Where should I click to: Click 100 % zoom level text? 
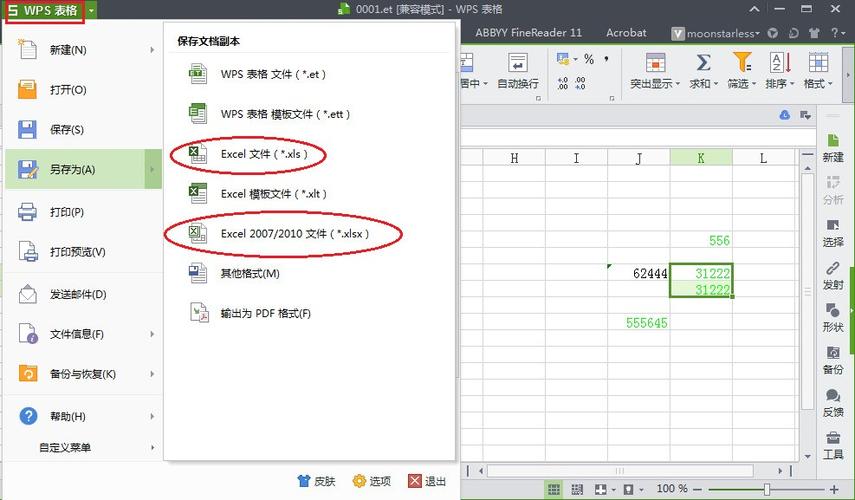point(672,489)
